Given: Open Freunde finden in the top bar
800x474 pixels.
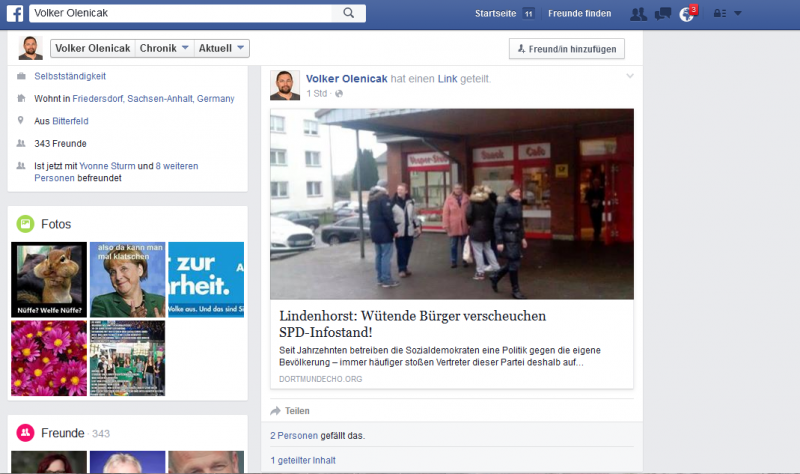Looking at the screenshot, I should click(x=579, y=14).
